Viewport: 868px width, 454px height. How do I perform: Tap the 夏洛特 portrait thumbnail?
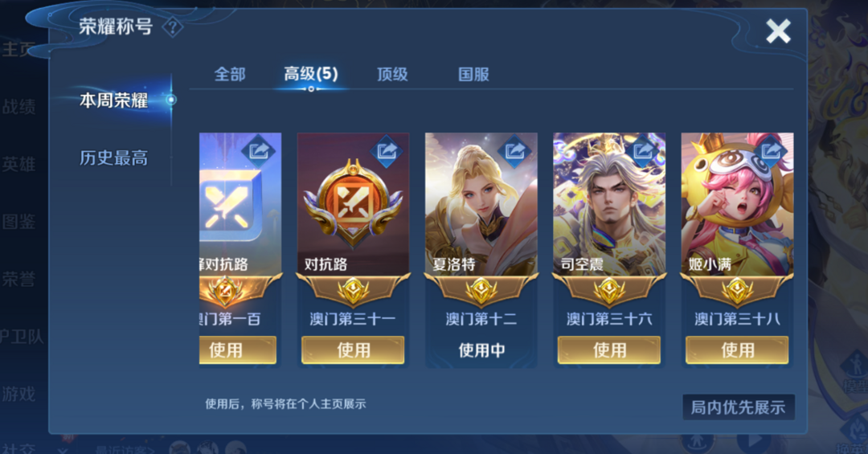[x=481, y=204]
